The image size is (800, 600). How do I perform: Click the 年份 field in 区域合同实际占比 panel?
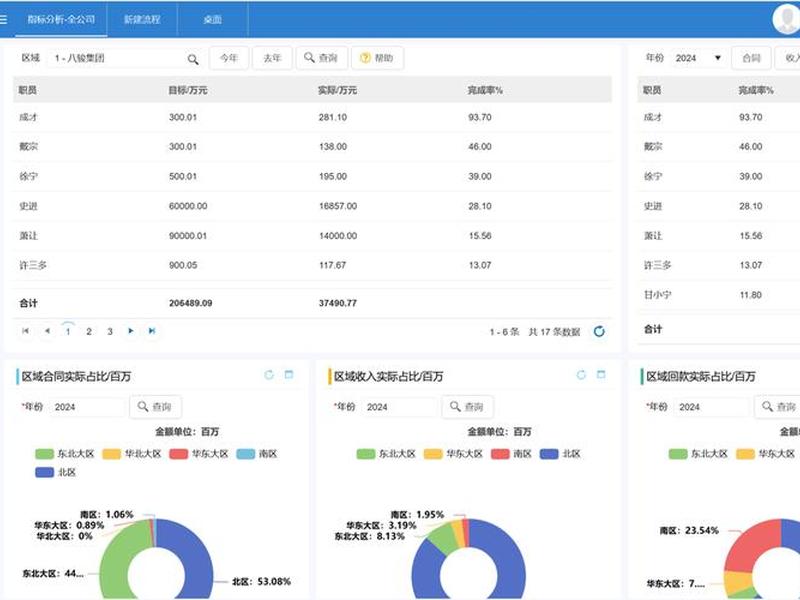[x=87, y=407]
